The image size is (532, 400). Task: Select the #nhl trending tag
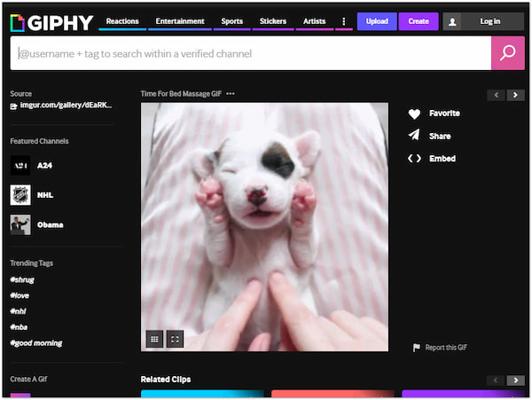pos(18,311)
